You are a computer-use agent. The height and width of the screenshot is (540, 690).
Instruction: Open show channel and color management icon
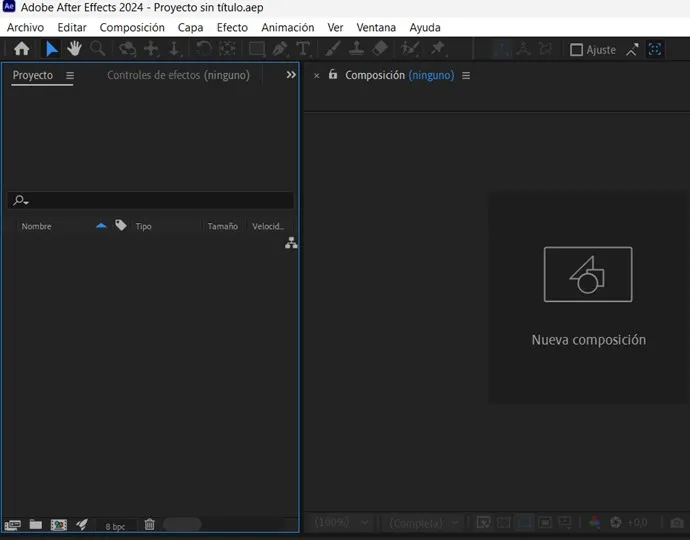[594, 522]
